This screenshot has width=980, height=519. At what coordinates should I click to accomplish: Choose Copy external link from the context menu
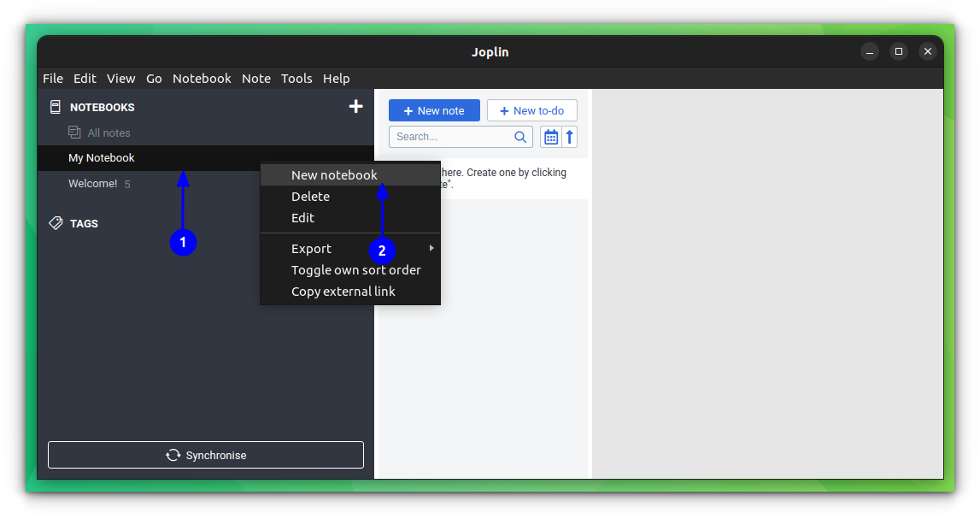343,291
